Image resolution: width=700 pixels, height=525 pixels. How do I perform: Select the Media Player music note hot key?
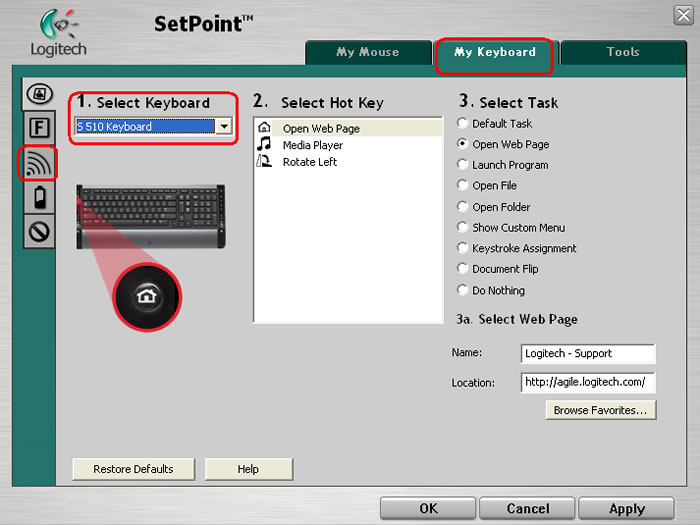tap(348, 145)
